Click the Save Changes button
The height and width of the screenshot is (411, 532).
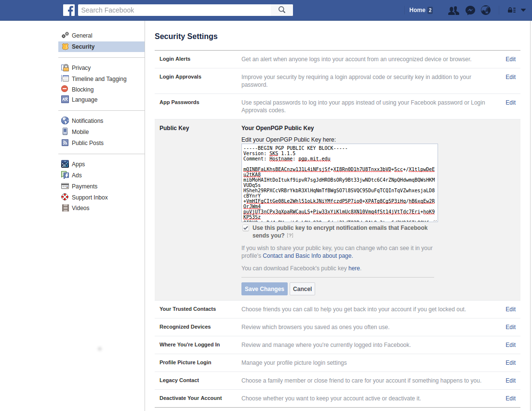pos(264,289)
